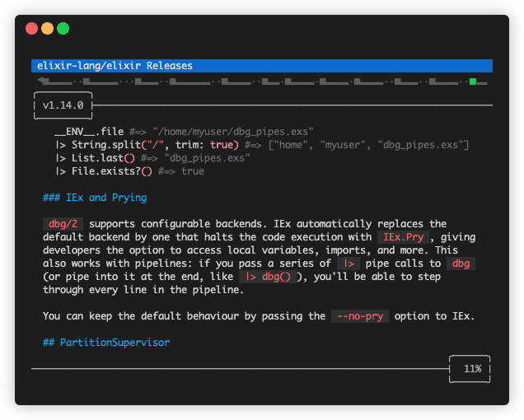Select the '|>' code after 'series of'

349,264
